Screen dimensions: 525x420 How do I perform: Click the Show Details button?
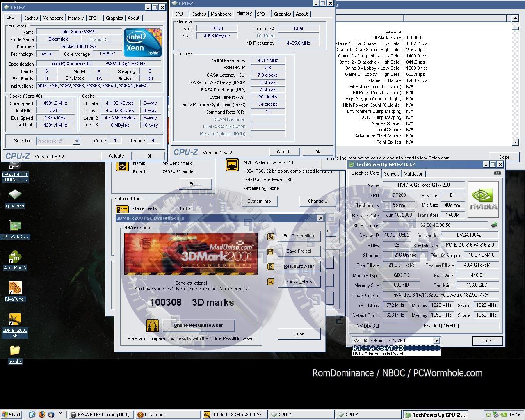tap(299, 282)
